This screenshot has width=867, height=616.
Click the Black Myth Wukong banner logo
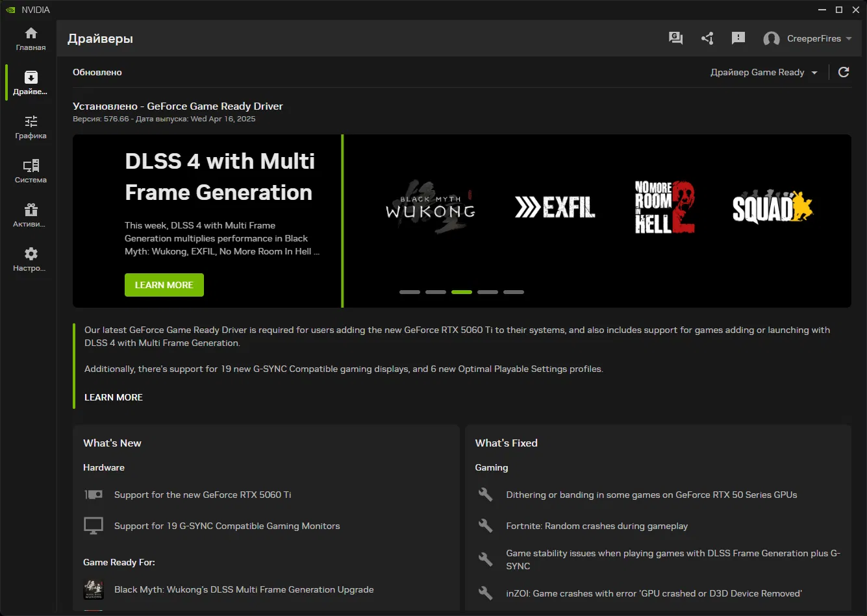[x=431, y=207]
